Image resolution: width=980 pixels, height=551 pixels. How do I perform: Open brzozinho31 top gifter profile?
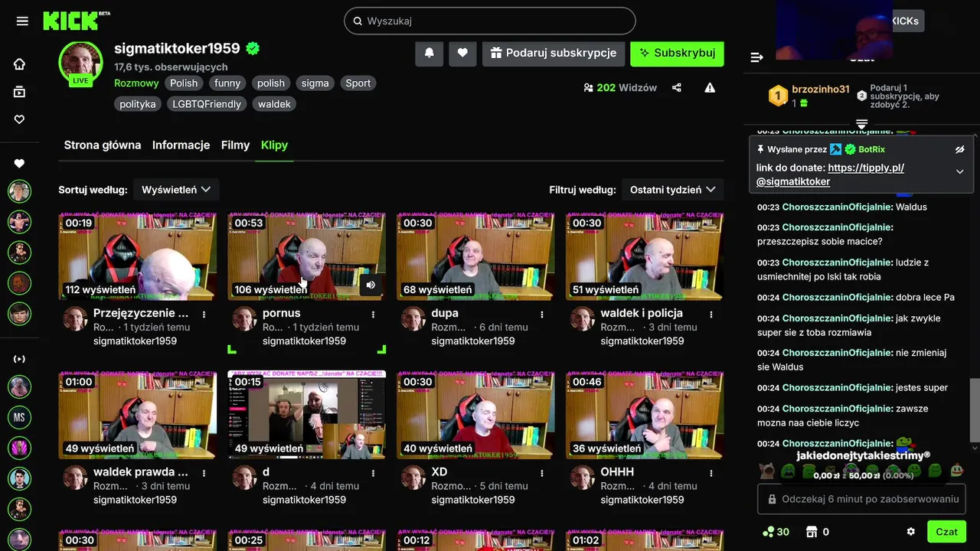(x=820, y=89)
